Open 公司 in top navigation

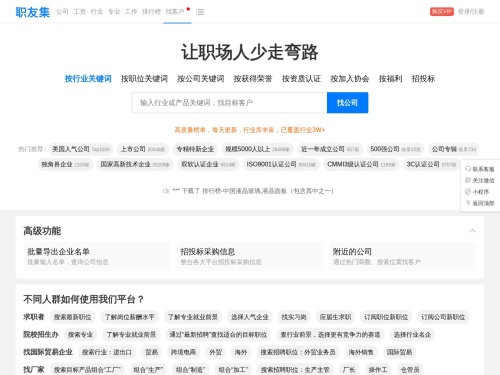point(62,12)
